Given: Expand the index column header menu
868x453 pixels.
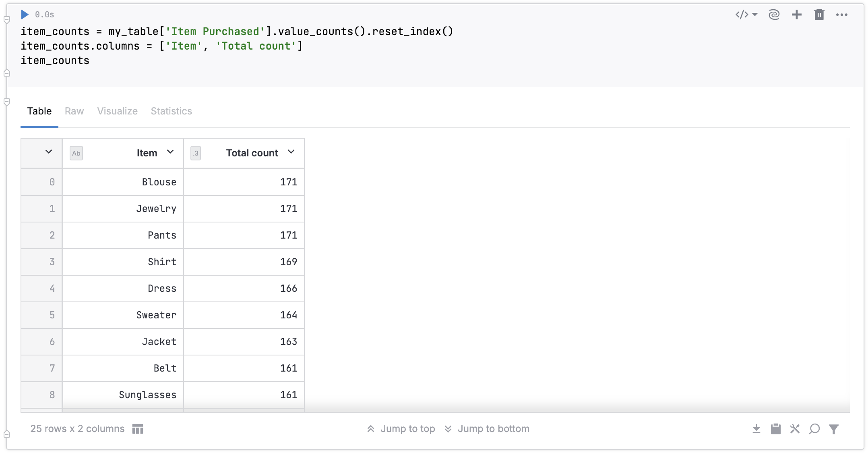Looking at the screenshot, I should coord(48,152).
